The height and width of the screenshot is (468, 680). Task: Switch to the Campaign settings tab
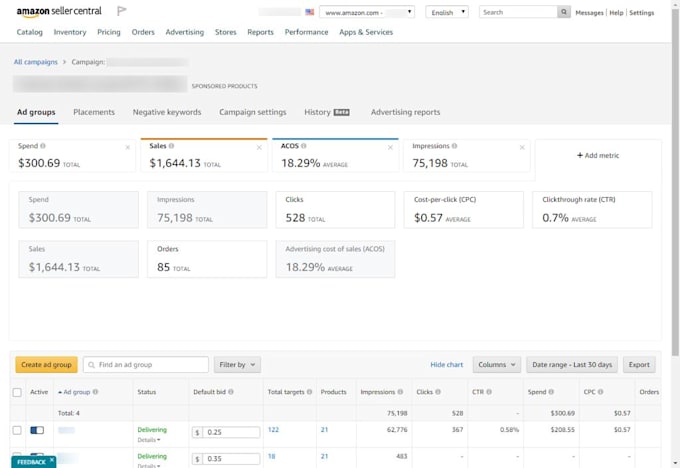253,112
